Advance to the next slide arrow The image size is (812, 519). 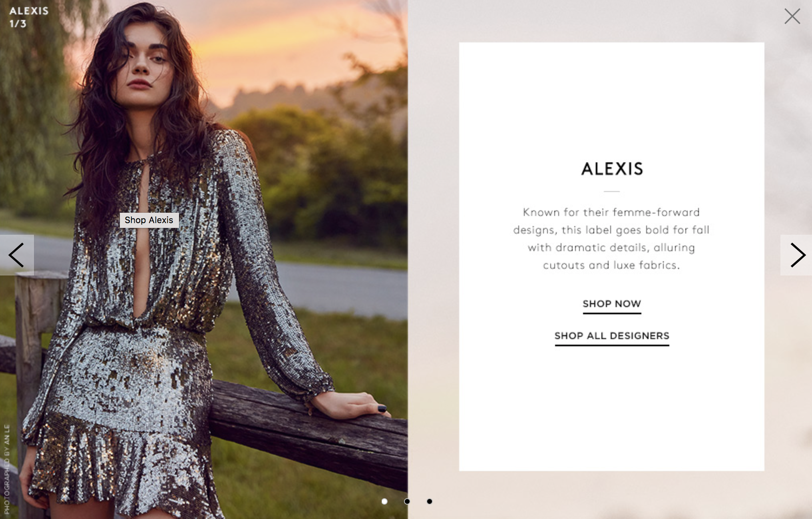[796, 255]
